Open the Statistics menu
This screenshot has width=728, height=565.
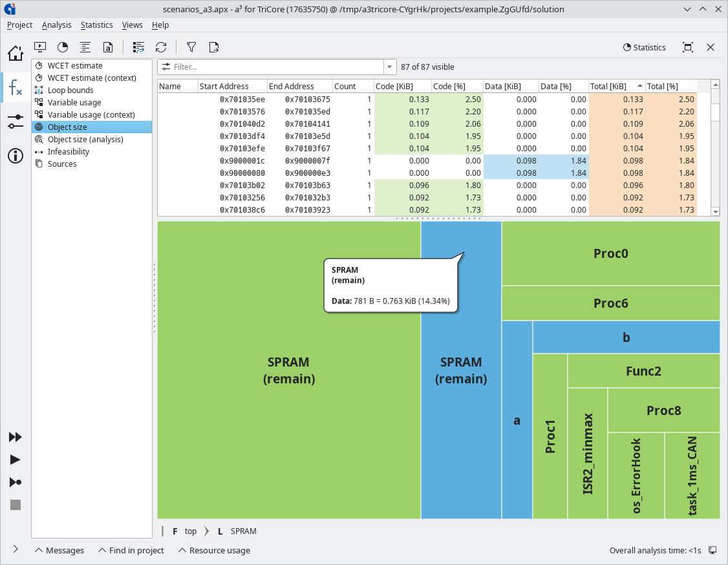(96, 25)
